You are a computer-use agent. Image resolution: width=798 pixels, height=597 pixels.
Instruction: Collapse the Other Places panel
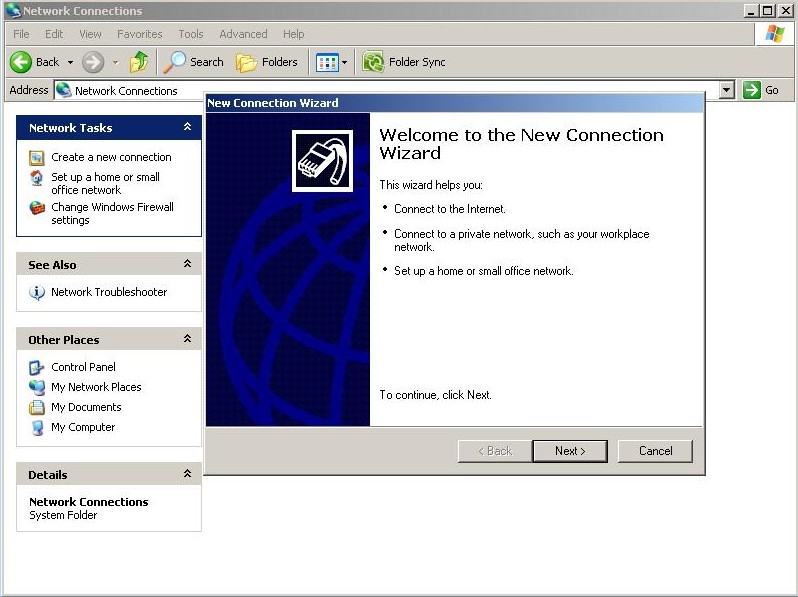coord(187,338)
